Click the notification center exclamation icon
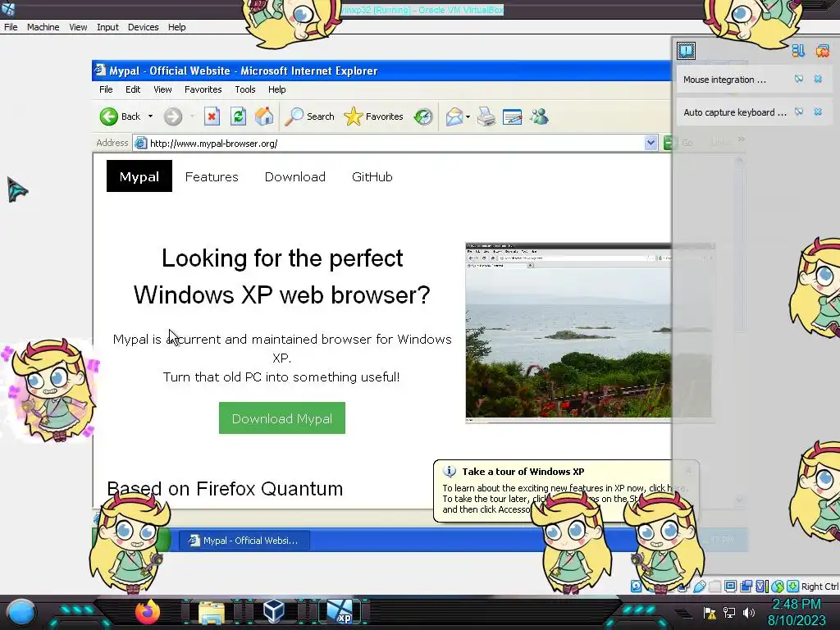840x630 pixels. tap(686, 51)
